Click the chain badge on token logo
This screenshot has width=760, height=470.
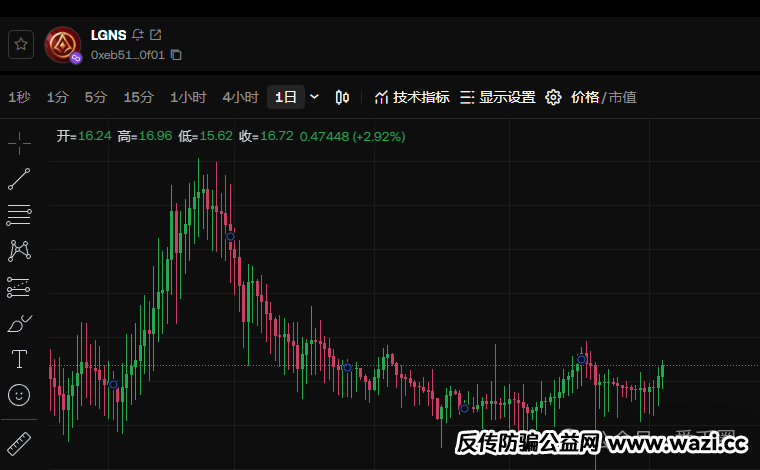[x=76, y=59]
